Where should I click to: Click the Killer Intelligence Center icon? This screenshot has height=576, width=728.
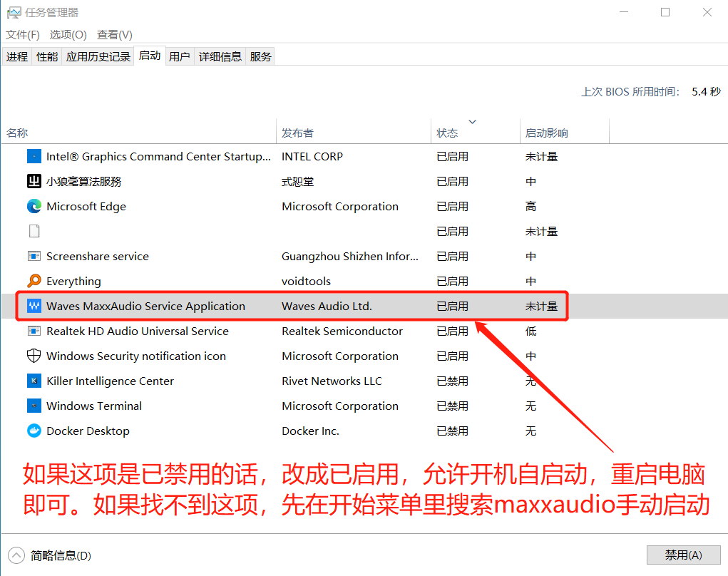pos(34,381)
